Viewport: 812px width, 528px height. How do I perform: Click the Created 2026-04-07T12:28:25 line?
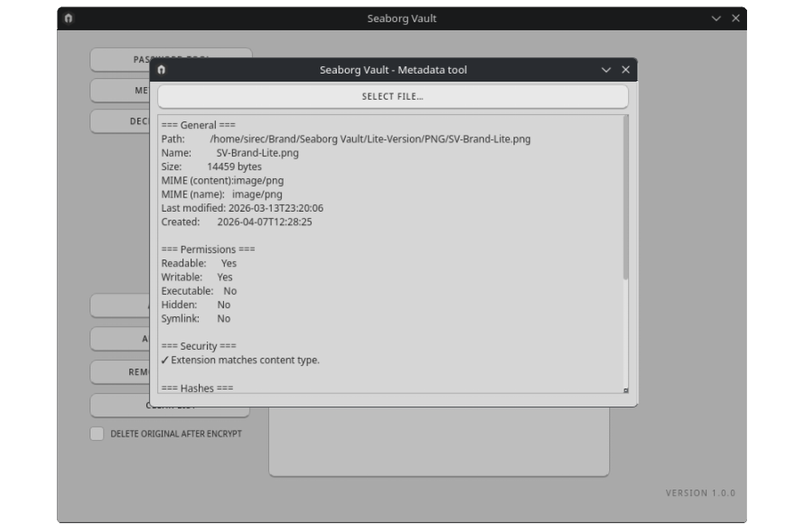pos(236,222)
